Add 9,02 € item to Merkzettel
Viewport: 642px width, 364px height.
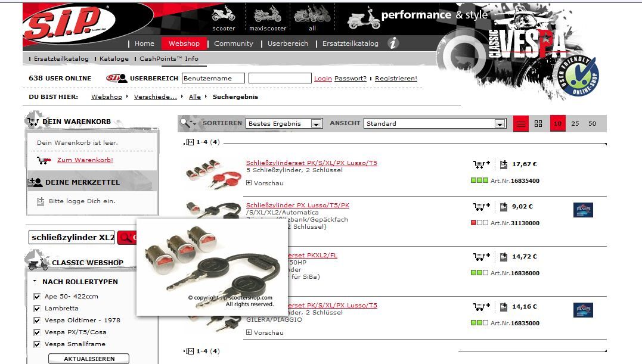pos(504,207)
